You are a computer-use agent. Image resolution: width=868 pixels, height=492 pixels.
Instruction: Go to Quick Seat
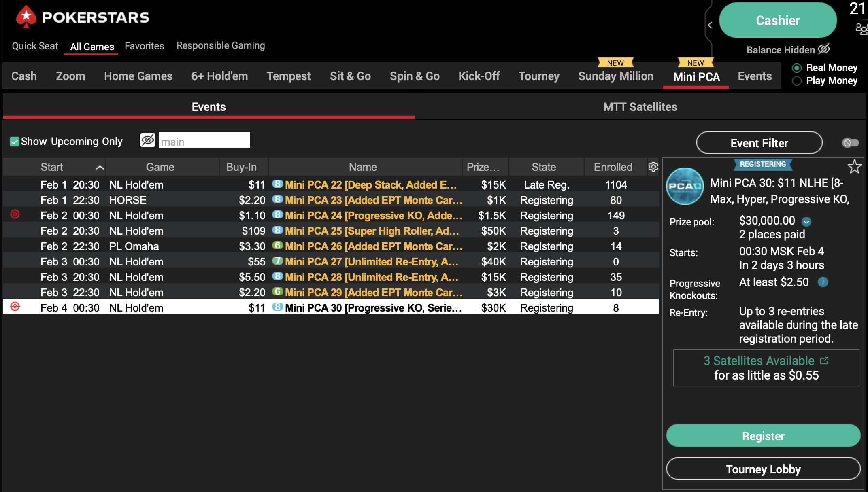(35, 46)
